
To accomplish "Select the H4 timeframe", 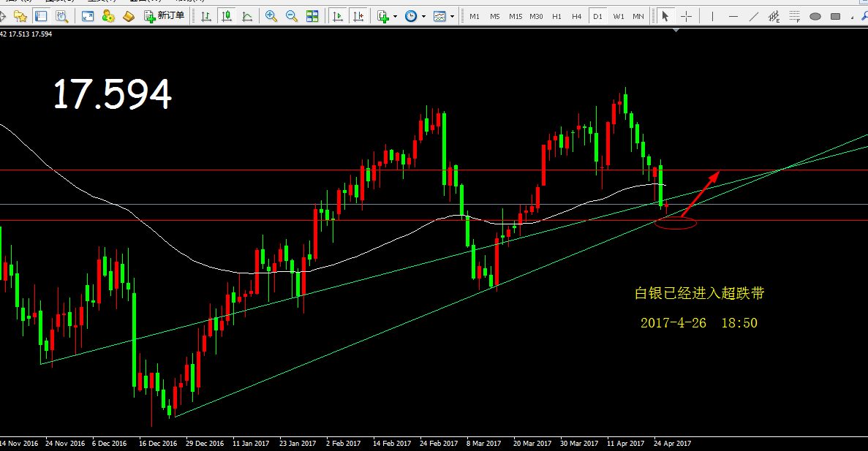I will [577, 17].
